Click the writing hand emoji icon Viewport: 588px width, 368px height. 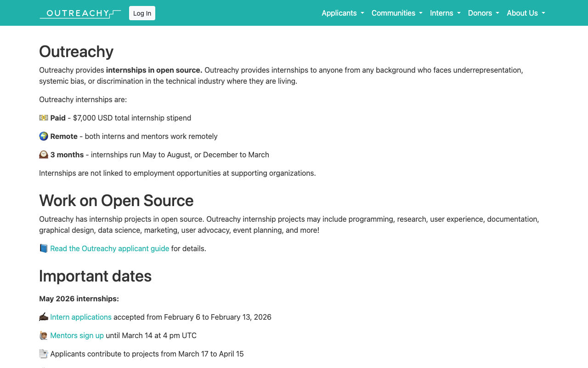[44, 317]
